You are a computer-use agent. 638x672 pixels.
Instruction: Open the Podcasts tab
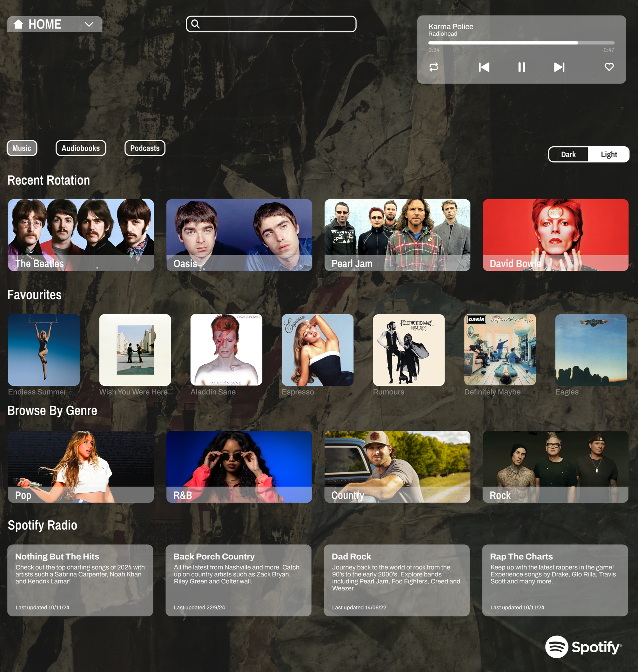click(144, 148)
